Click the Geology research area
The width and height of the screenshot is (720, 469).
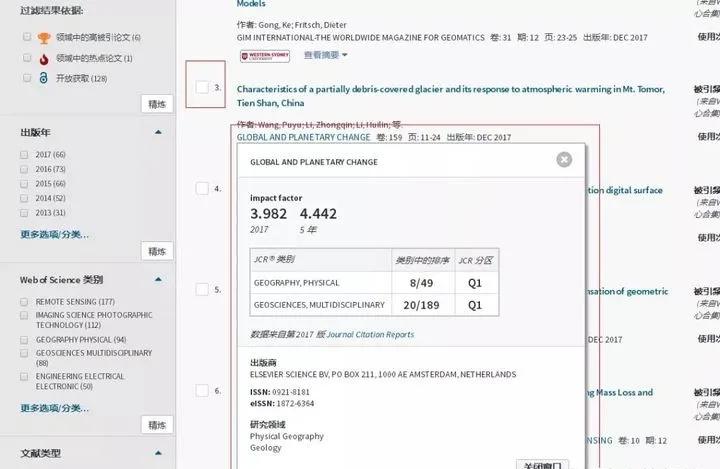pyautogui.click(x=265, y=447)
